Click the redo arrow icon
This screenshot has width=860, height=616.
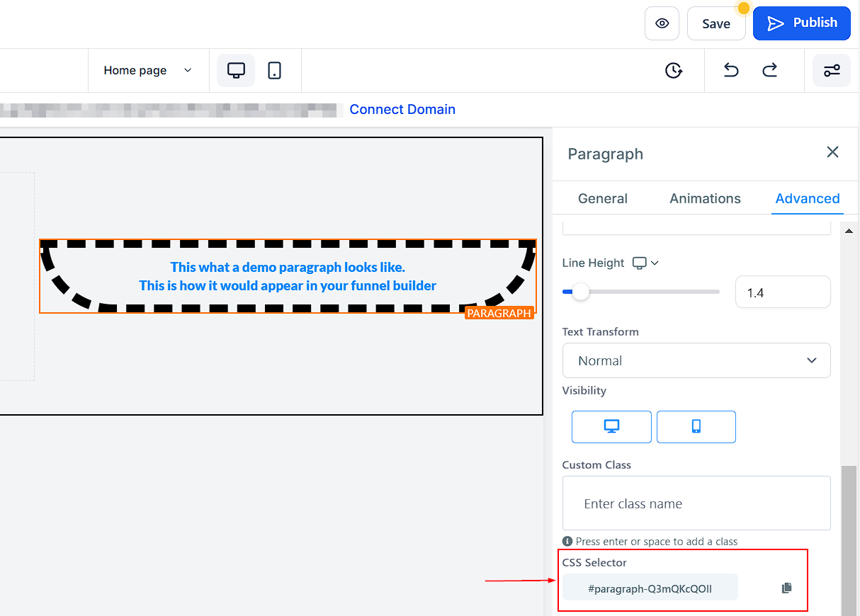(x=769, y=70)
